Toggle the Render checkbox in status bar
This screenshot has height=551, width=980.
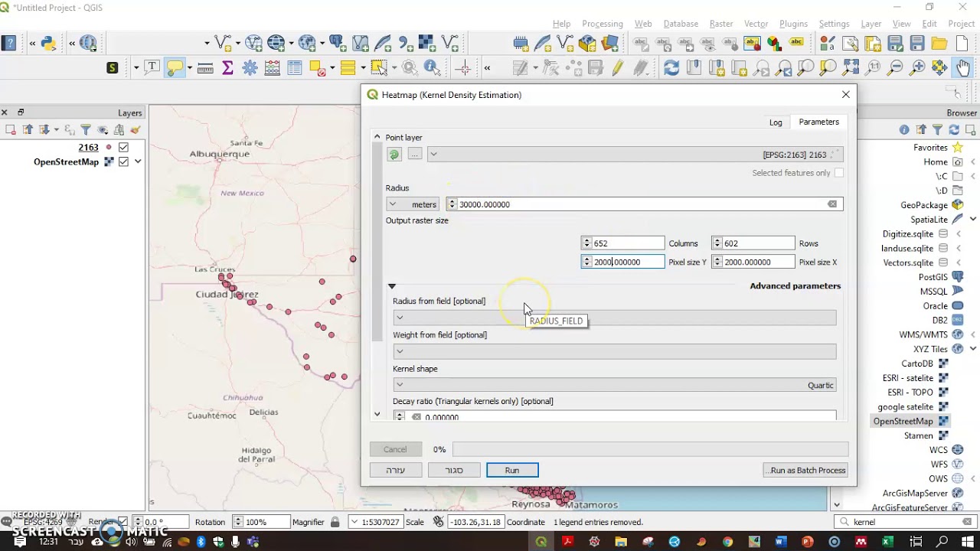122,522
